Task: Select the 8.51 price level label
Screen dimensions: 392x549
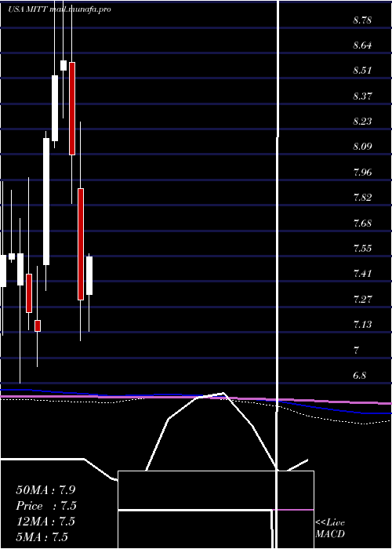Action: click(x=362, y=71)
